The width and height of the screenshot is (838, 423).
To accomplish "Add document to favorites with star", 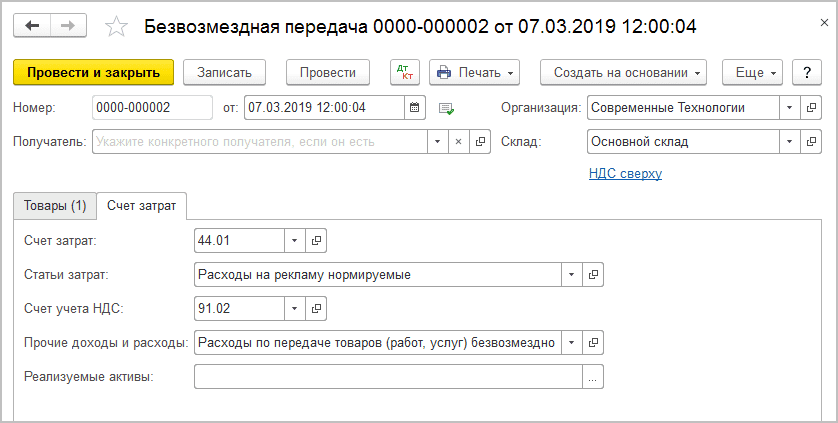I will tap(116, 26).
